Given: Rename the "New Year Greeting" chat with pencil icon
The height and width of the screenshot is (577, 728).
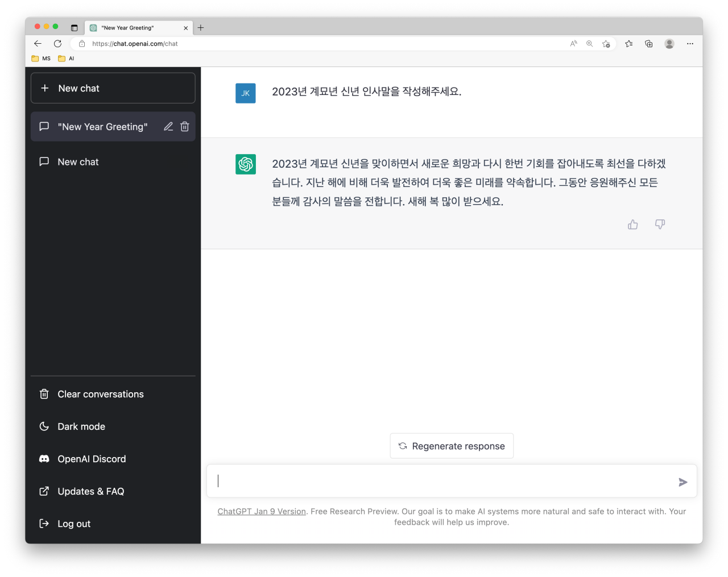Looking at the screenshot, I should pos(168,127).
